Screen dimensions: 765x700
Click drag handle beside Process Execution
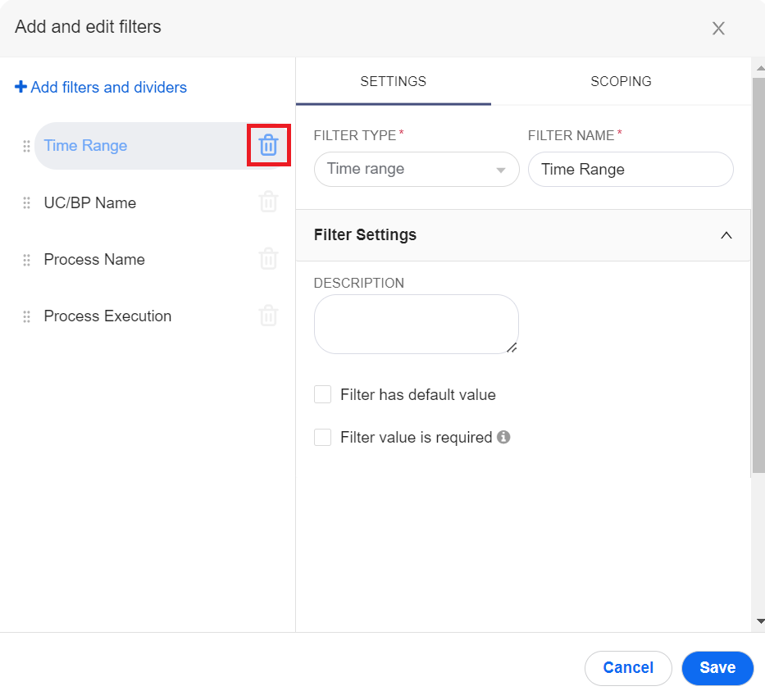[x=26, y=316]
